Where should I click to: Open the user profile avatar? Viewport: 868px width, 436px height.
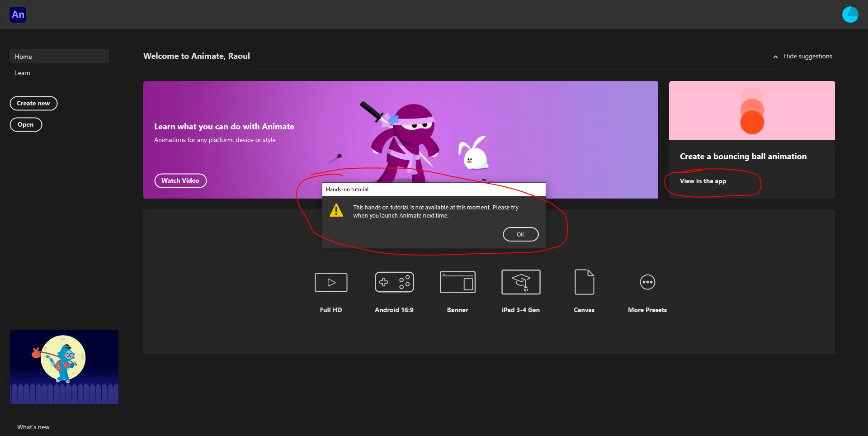tap(850, 14)
